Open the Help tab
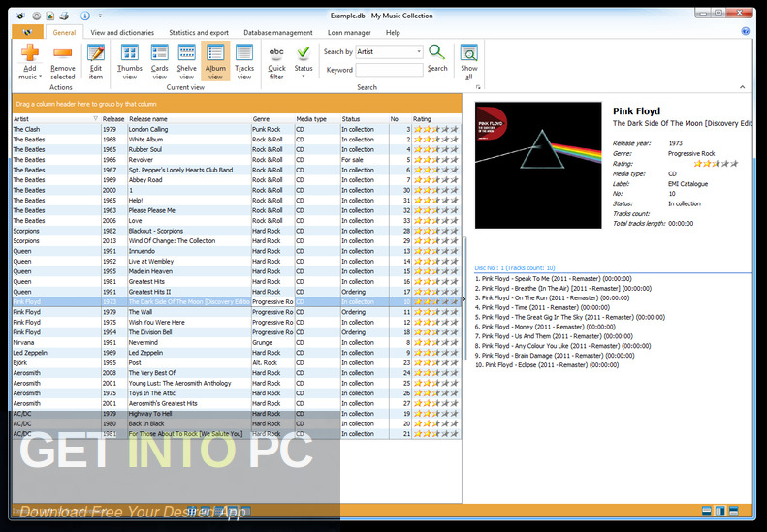This screenshot has width=767, height=532. pos(393,32)
